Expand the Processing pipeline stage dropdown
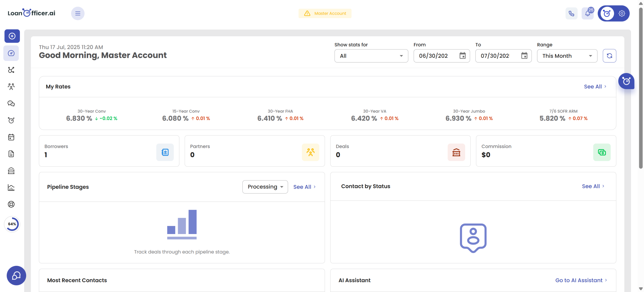The height and width of the screenshot is (292, 644). [x=265, y=187]
